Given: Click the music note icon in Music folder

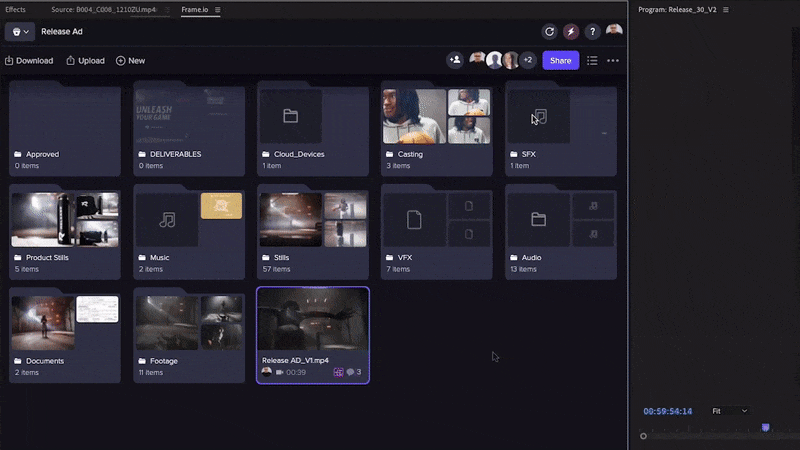Looking at the screenshot, I should click(x=167, y=220).
